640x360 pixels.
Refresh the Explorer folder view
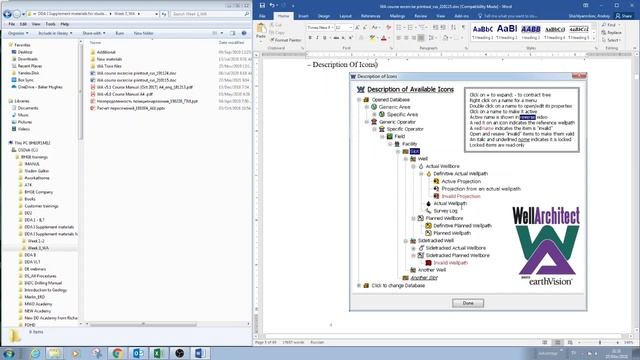pos(164,14)
